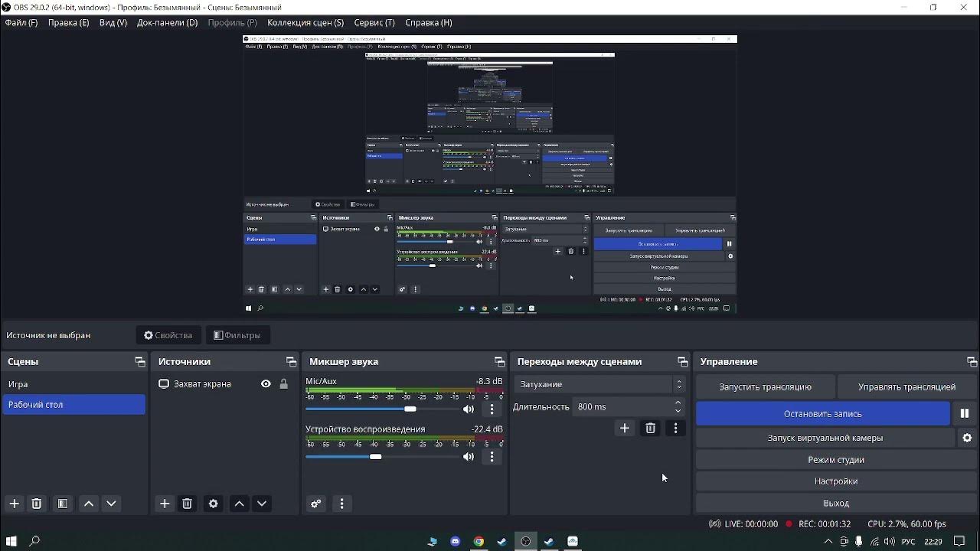
Task: Open the Док-панели menu
Action: (168, 23)
